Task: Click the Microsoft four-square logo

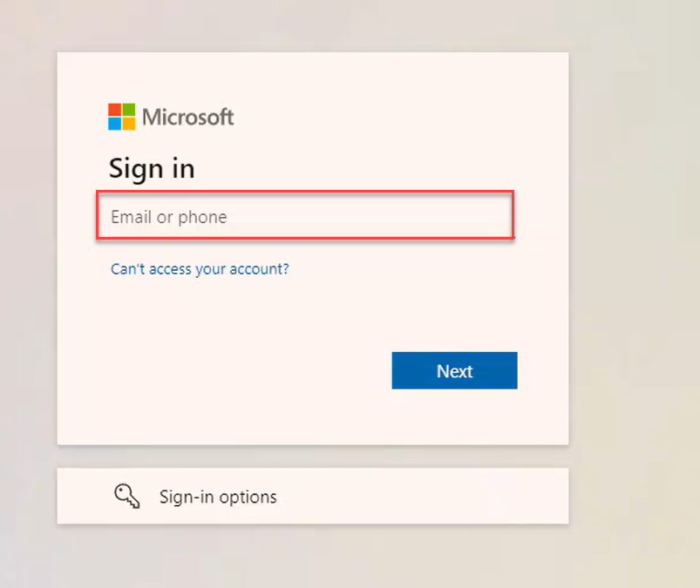Action: pyautogui.click(x=121, y=117)
